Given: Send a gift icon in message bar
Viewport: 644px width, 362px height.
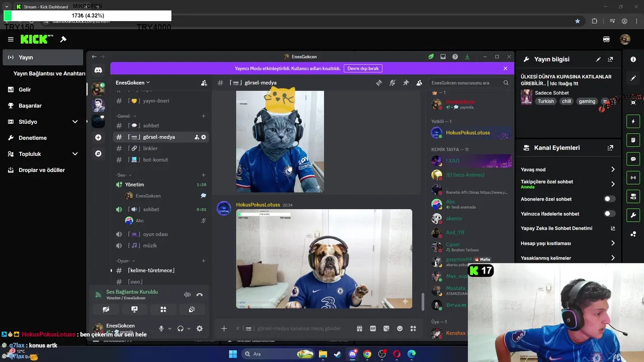Looking at the screenshot, I should [x=359, y=329].
